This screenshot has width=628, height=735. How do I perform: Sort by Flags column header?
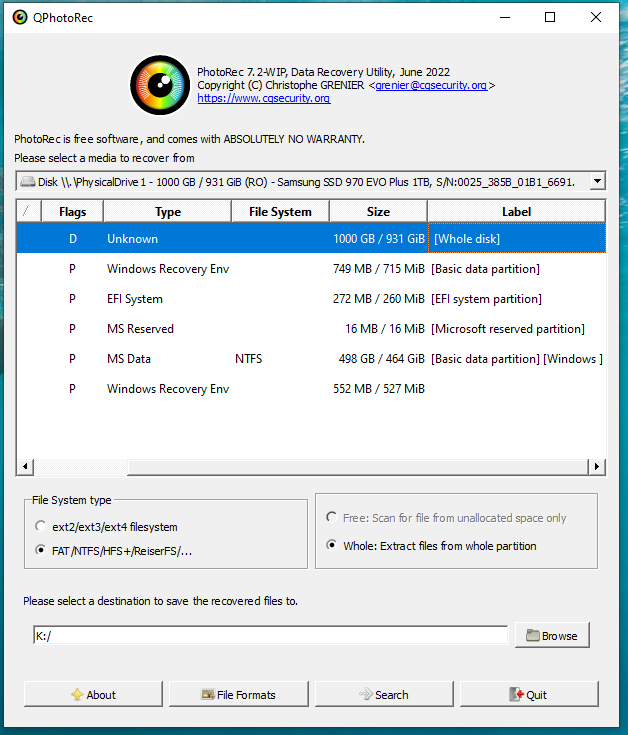click(72, 211)
